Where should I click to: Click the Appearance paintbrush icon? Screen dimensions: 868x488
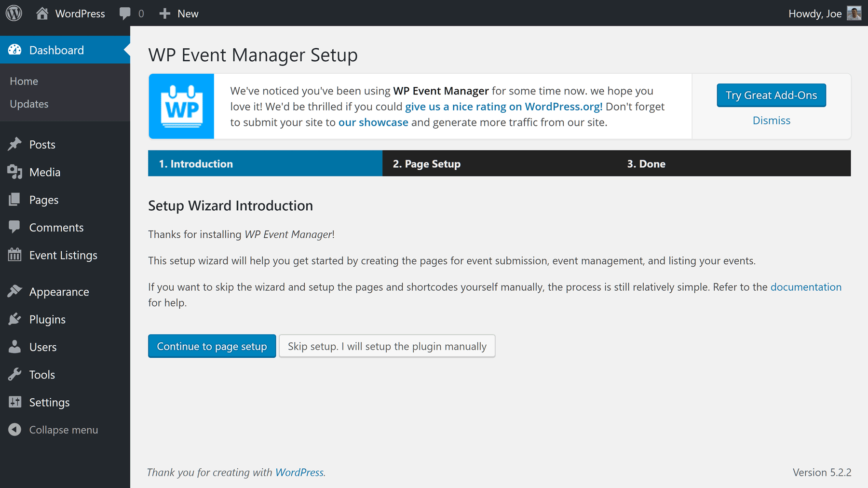pos(15,291)
